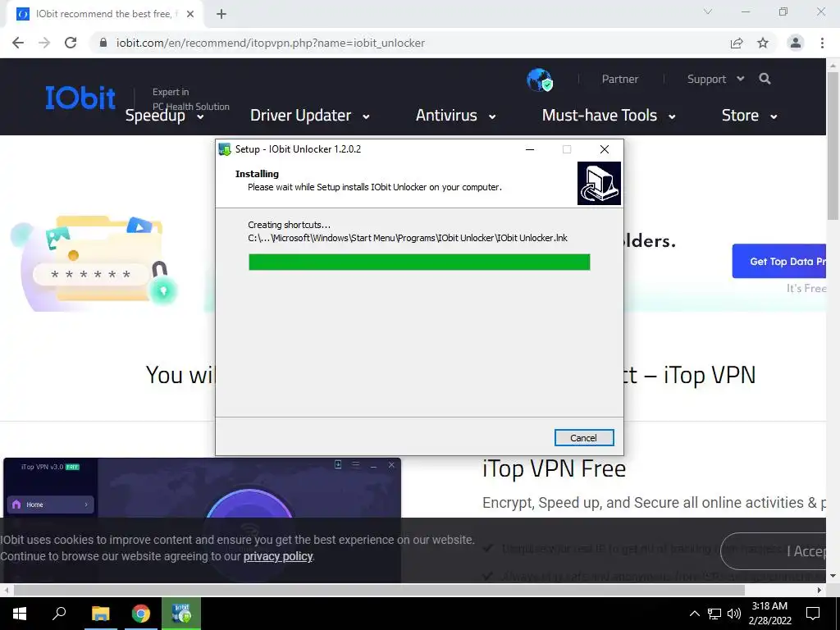Open the Chrome profile icon
Screen dimensions: 840x630
pyautogui.click(x=796, y=43)
